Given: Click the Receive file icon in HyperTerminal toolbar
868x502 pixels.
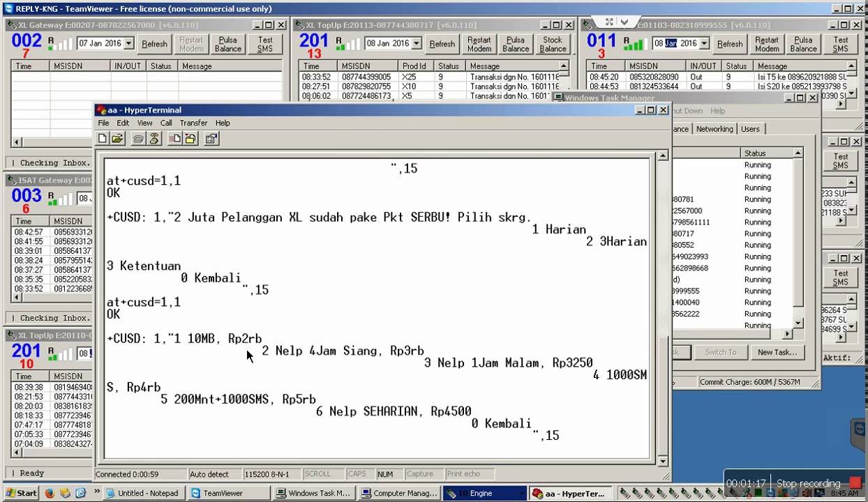Looking at the screenshot, I should pyautogui.click(x=189, y=139).
